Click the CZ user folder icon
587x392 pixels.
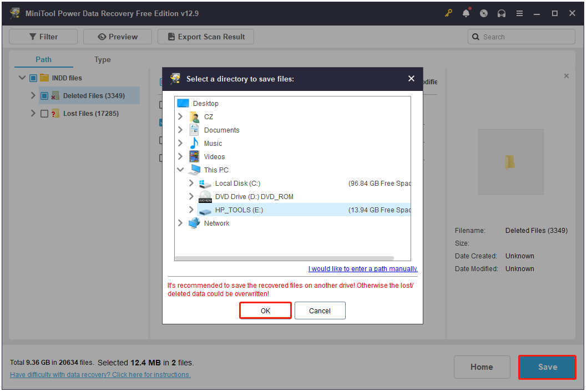pyautogui.click(x=194, y=116)
